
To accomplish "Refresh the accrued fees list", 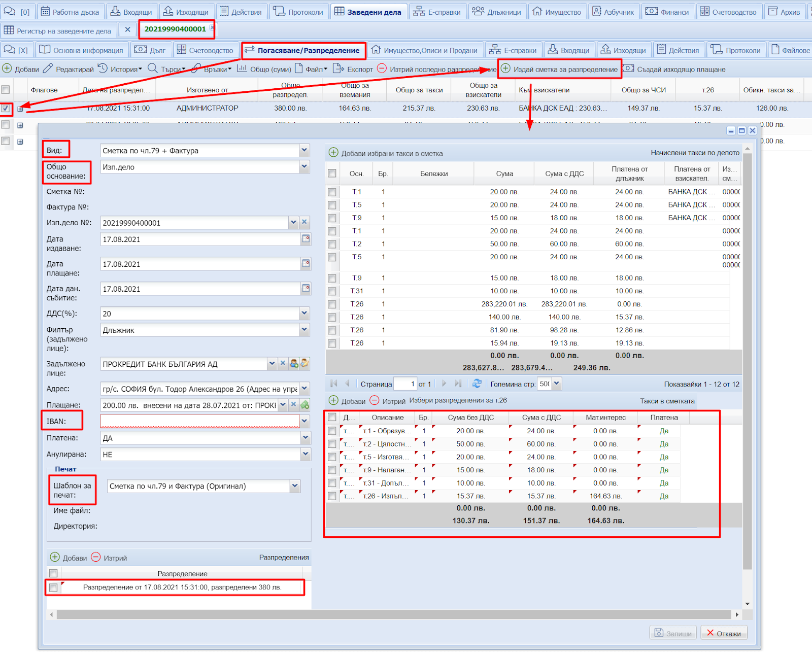I will pyautogui.click(x=477, y=384).
